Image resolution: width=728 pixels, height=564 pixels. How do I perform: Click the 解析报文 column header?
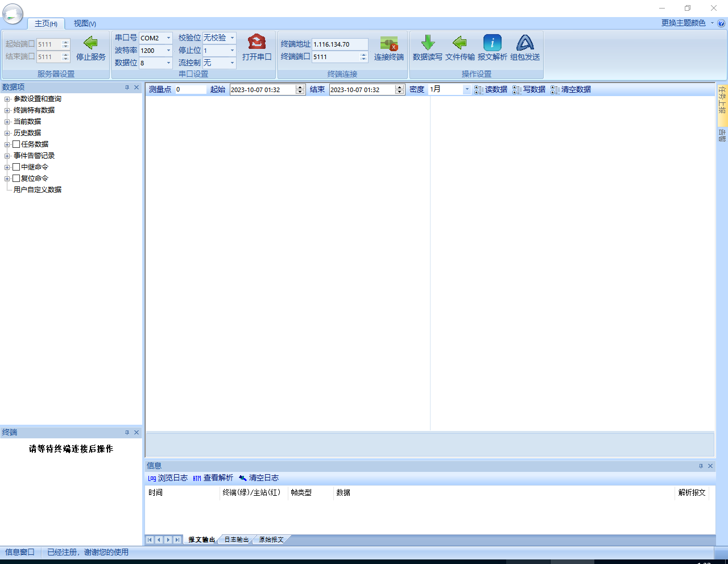click(x=692, y=493)
